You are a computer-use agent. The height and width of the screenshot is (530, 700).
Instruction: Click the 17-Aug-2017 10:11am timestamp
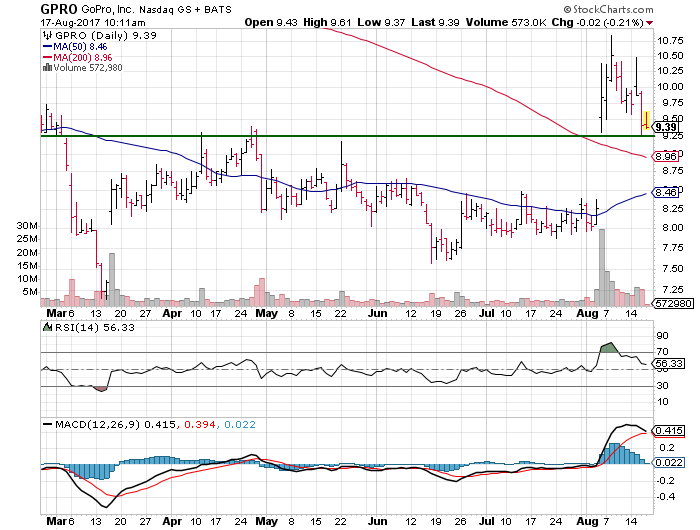(x=93, y=23)
